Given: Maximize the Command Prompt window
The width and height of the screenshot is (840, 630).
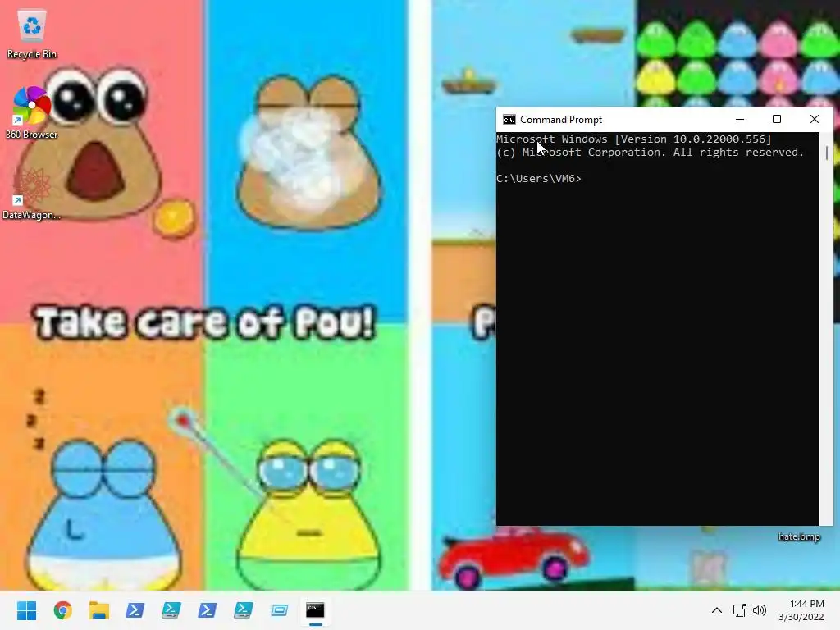Looking at the screenshot, I should click(777, 120).
